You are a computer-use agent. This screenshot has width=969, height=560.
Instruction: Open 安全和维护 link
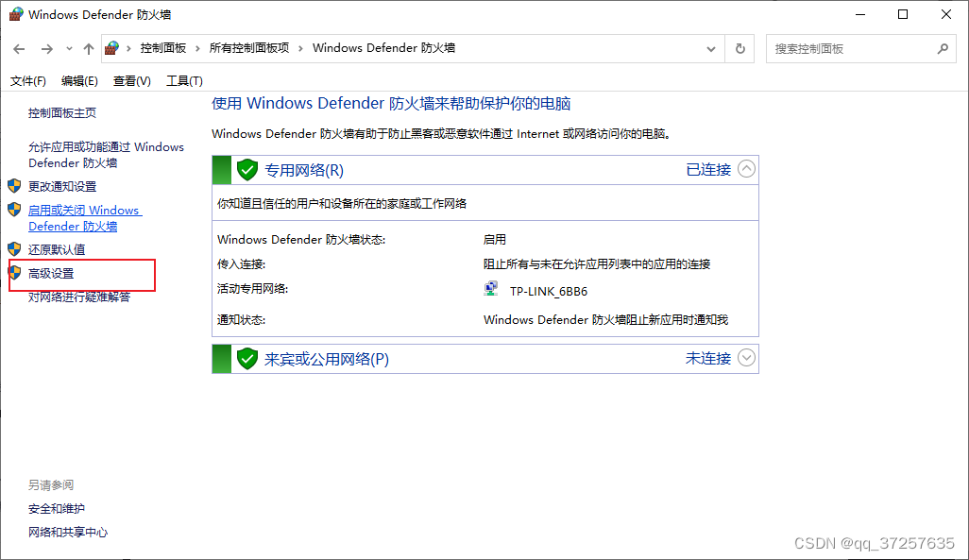tap(57, 509)
